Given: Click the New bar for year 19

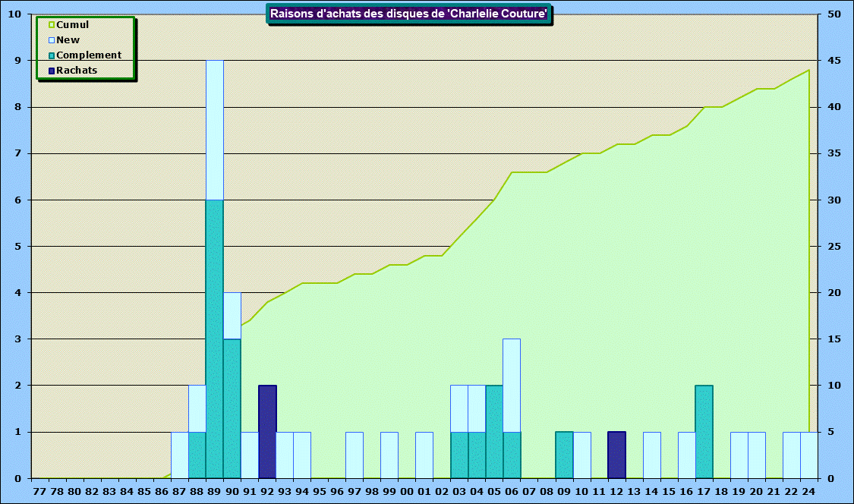Looking at the screenshot, I should (739, 455).
